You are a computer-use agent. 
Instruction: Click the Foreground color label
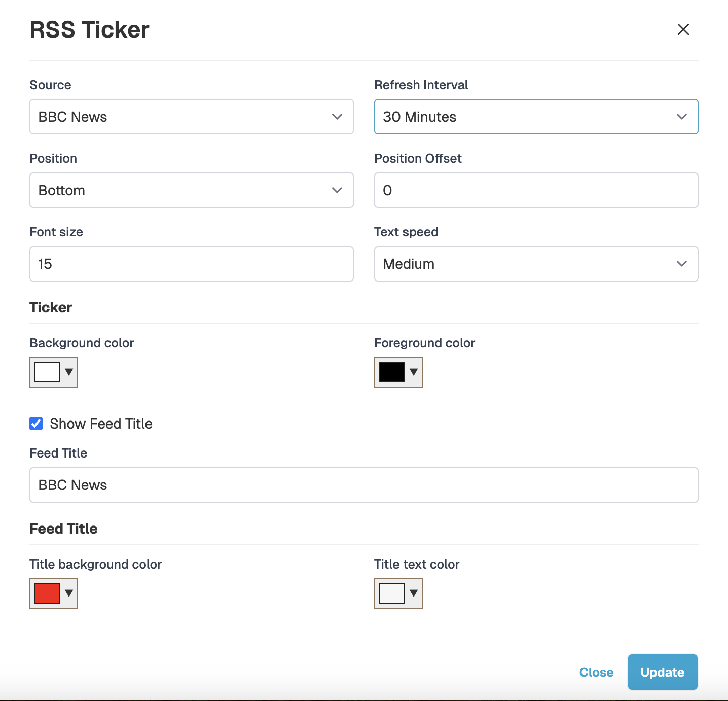(425, 343)
